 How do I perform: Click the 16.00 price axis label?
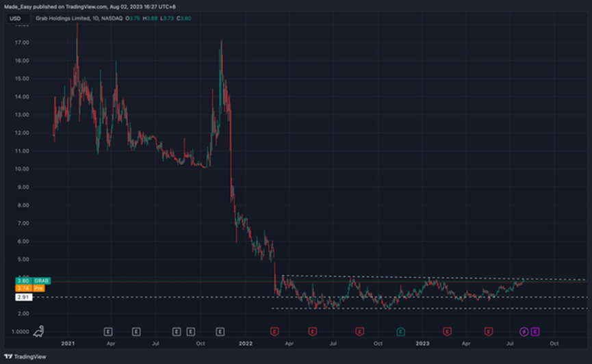(x=22, y=60)
